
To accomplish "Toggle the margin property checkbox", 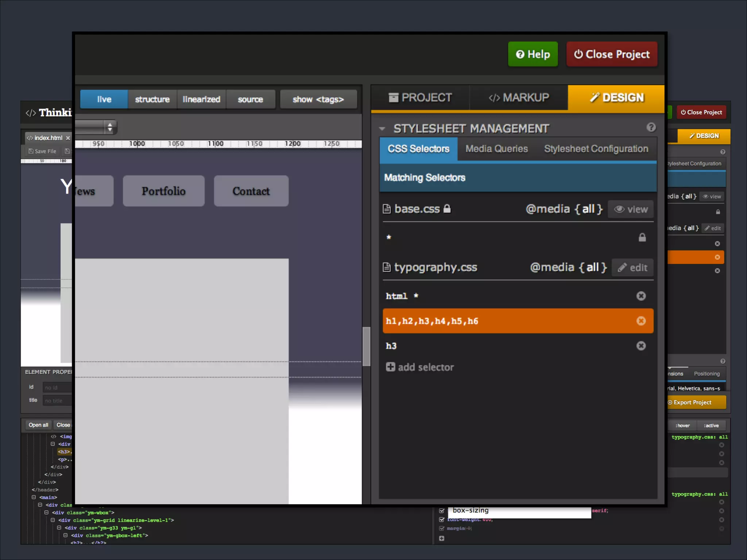I will pyautogui.click(x=442, y=528).
